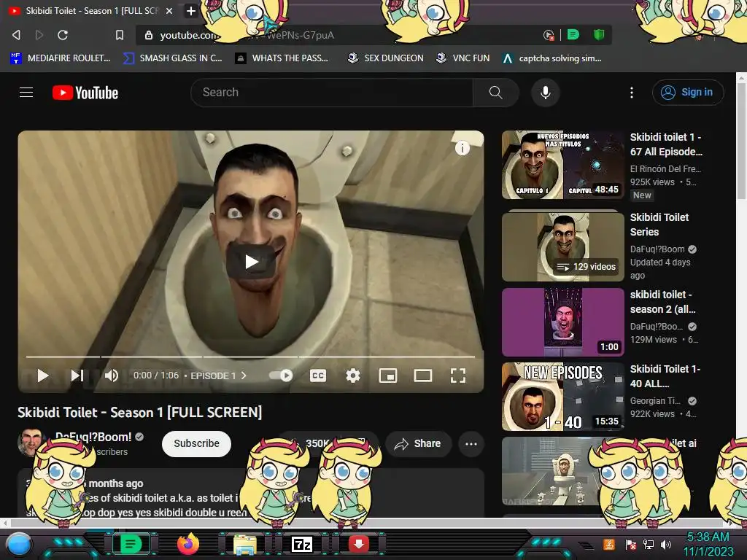Toggle closed captions CC
Image resolution: width=747 pixels, height=560 pixels.
tap(318, 376)
